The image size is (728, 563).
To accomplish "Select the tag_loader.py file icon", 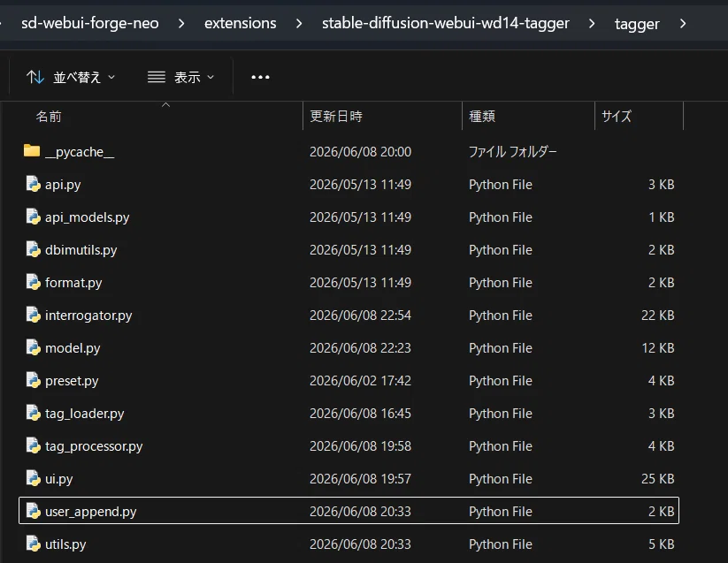I will pos(33,414).
